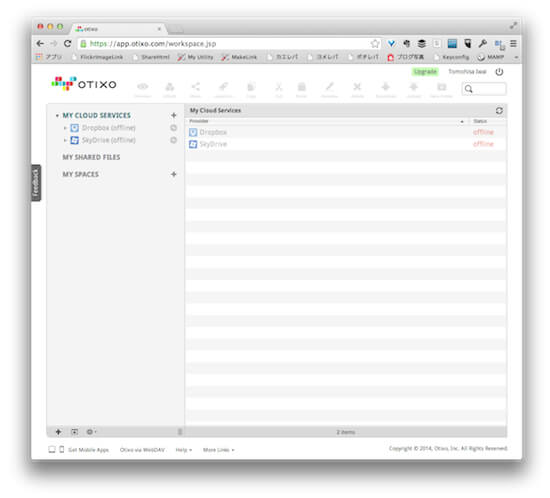Click the offline status in SkyDrive row
Image resolution: width=550 pixels, height=498 pixels.
pyautogui.click(x=483, y=144)
